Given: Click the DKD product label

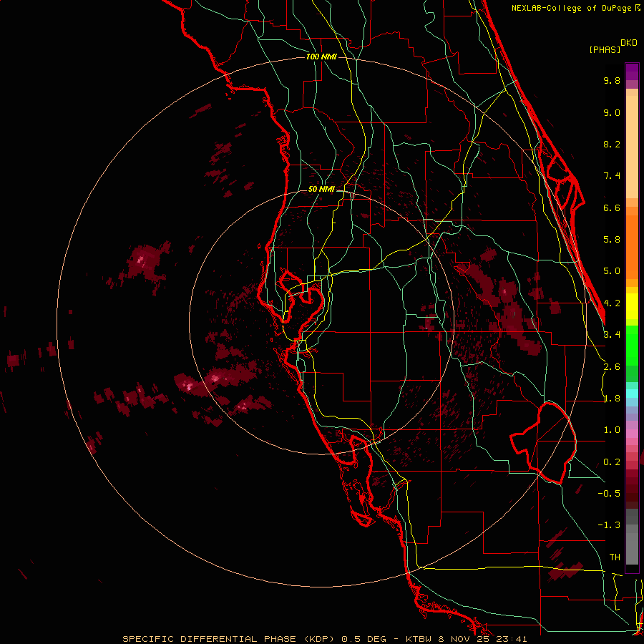Looking at the screenshot, I should coord(629,42).
